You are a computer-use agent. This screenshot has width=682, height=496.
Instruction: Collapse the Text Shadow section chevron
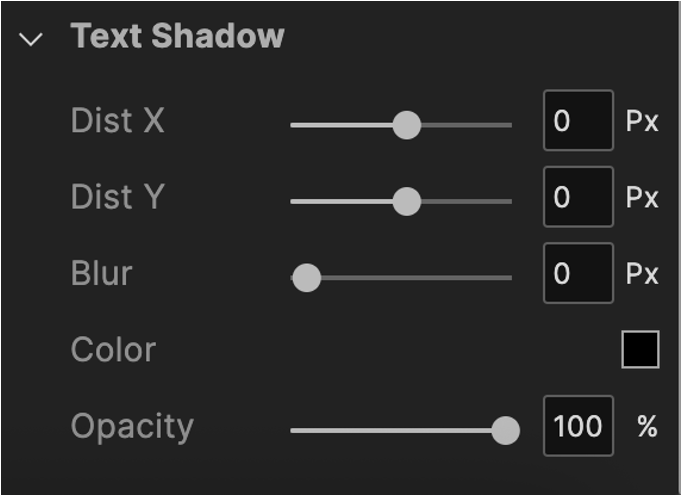point(32,40)
